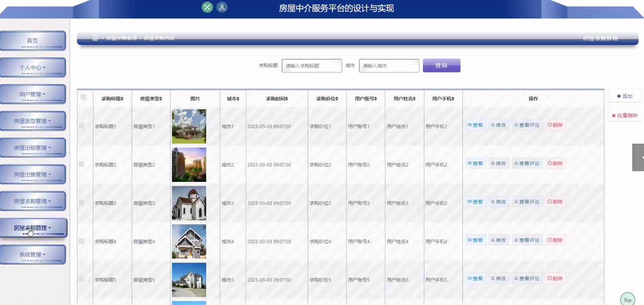Image resolution: width=644 pixels, height=305 pixels.
Task: Click 修改 for row 求购标题1
Action: pyautogui.click(x=499, y=125)
